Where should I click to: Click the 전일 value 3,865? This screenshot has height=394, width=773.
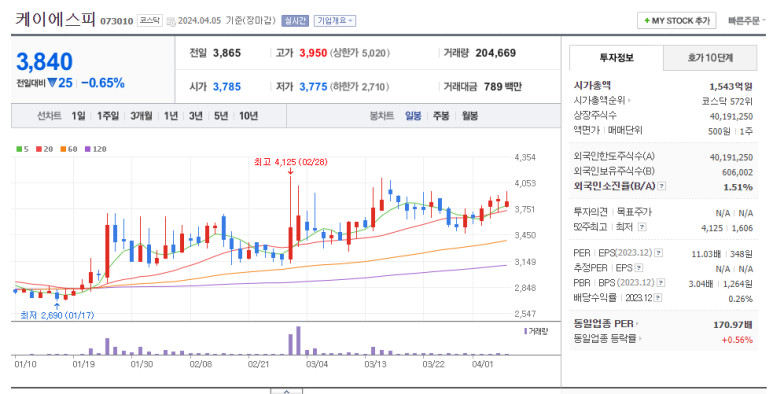click(227, 53)
